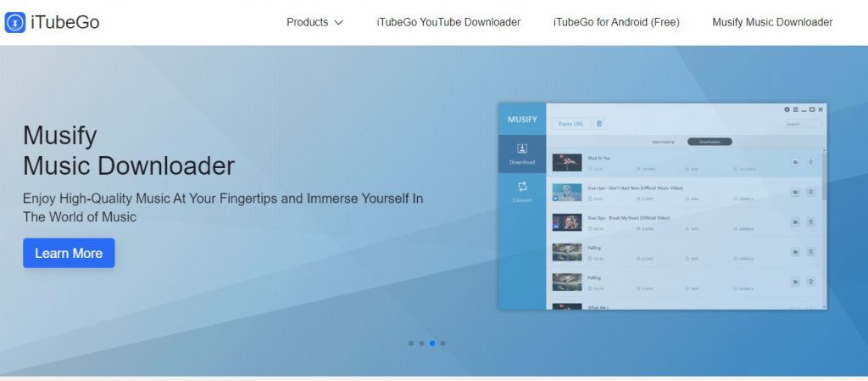Open folder for the Break My Heart track
Viewport: 868px width, 381px height.
pos(795,221)
